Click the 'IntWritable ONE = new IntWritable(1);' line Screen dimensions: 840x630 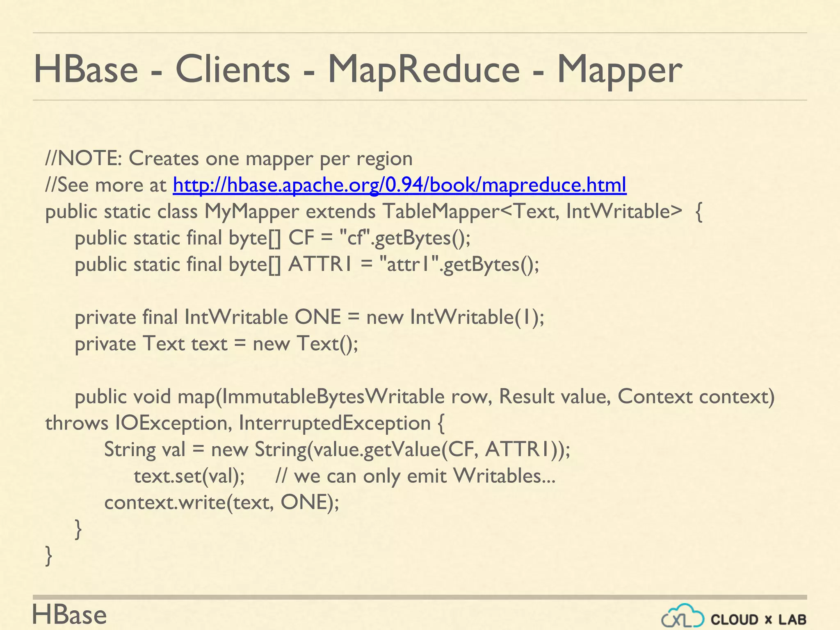[x=310, y=317]
